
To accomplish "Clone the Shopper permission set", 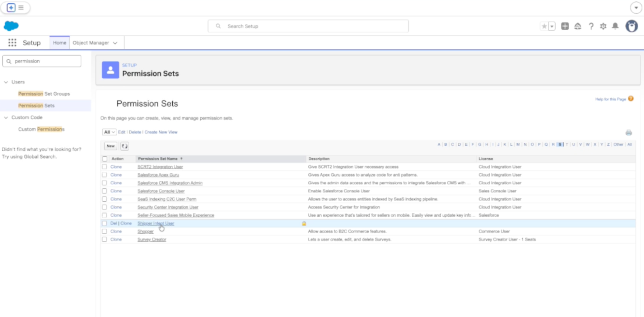I will 116,231.
